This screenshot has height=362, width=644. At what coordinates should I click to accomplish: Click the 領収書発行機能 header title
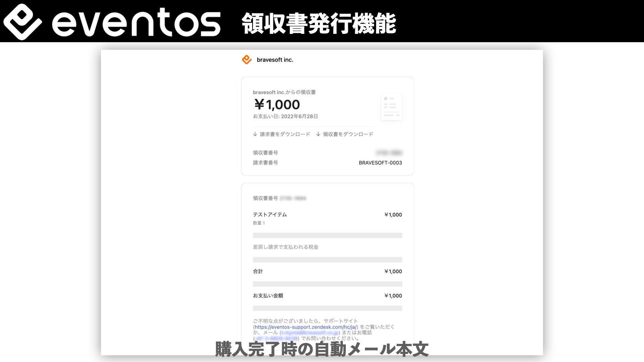(319, 23)
